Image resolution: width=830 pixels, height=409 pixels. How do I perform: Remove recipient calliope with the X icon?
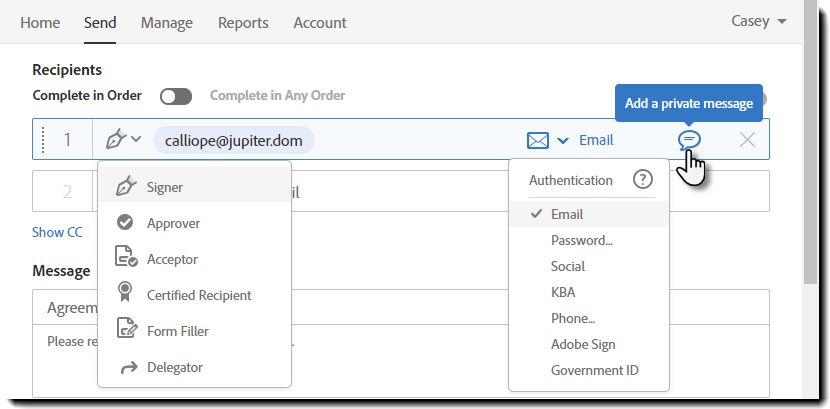pyautogui.click(x=747, y=140)
